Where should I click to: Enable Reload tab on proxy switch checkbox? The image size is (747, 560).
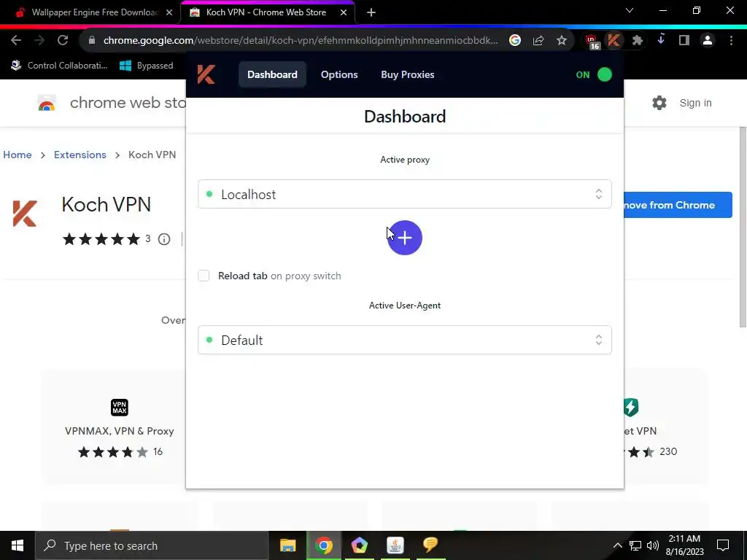204,276
